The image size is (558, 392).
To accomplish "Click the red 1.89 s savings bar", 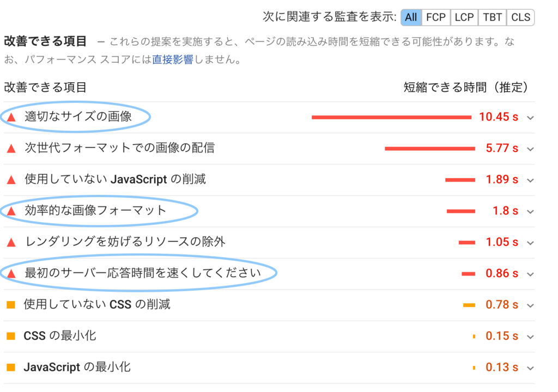I will (x=460, y=180).
